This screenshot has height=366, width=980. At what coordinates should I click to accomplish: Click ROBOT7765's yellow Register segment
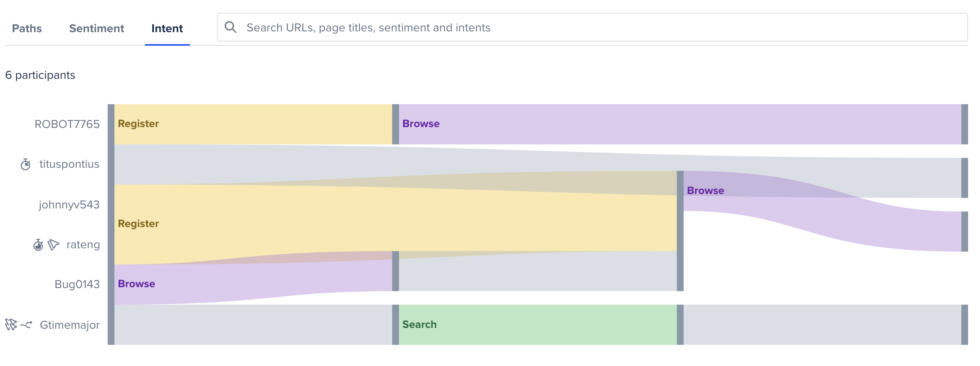pos(253,124)
